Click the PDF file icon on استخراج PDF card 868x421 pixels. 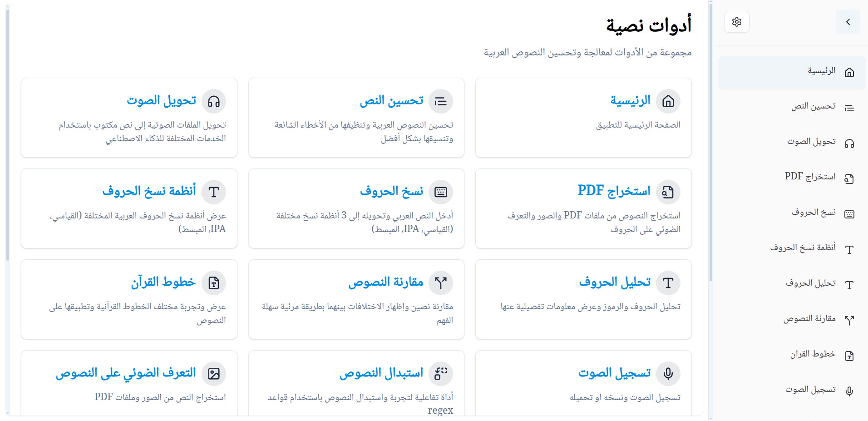pos(668,192)
